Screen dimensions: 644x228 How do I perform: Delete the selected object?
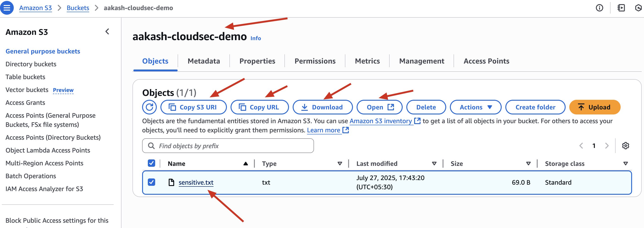click(426, 107)
